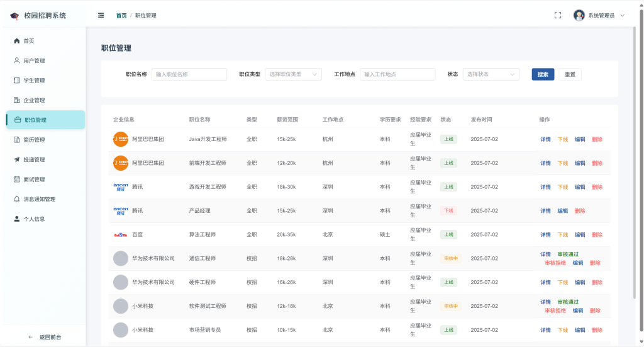Click Alibaba logo in Java开发工程师 row
Screen dimensions: 644x347
point(121,139)
